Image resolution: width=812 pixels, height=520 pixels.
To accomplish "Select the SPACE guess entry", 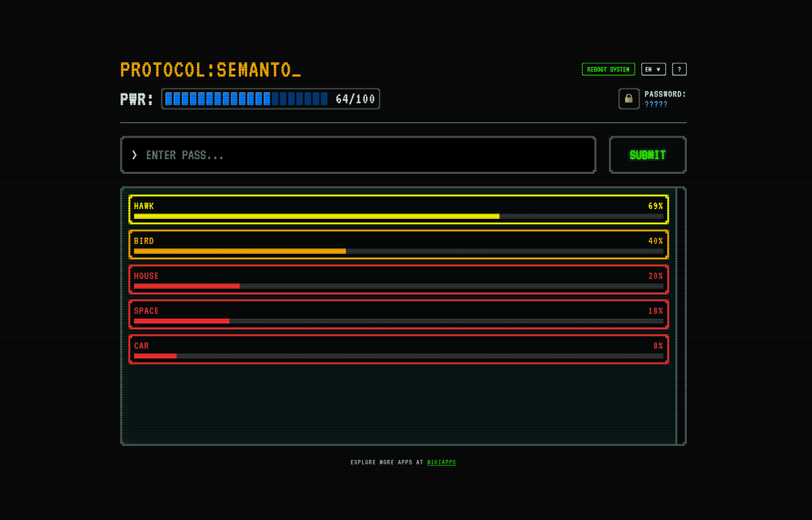I will coord(398,314).
